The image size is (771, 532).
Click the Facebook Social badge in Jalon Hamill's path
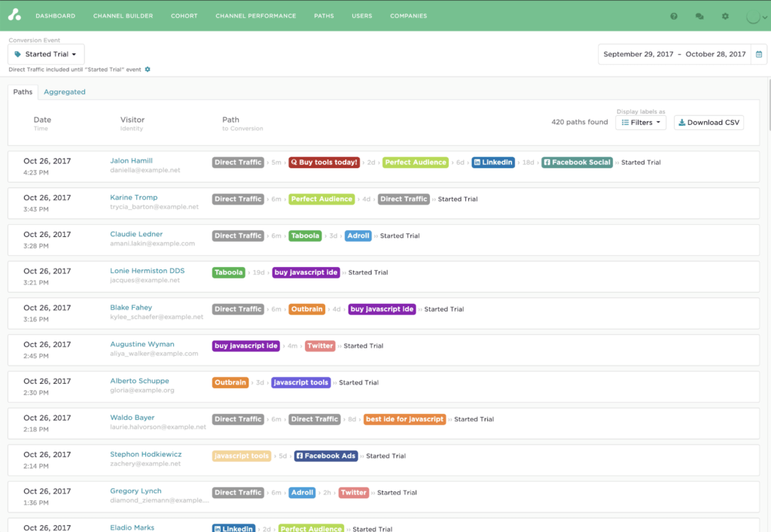click(x=577, y=162)
